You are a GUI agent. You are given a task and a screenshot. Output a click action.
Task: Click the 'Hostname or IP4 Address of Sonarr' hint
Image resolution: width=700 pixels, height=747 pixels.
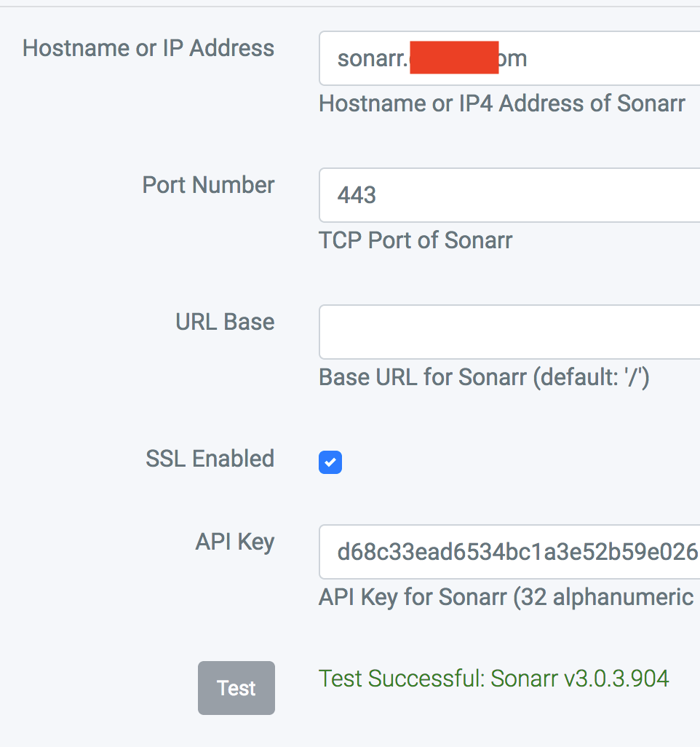502,104
